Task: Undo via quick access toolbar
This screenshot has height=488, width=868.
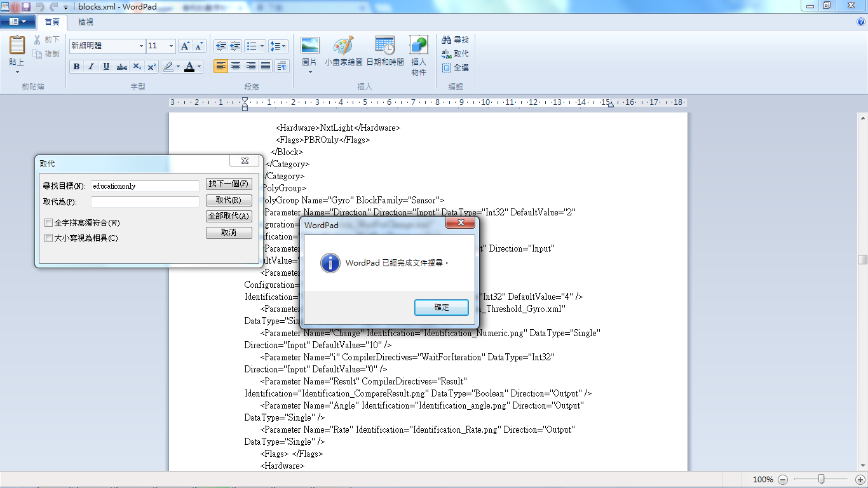Action: point(40,6)
